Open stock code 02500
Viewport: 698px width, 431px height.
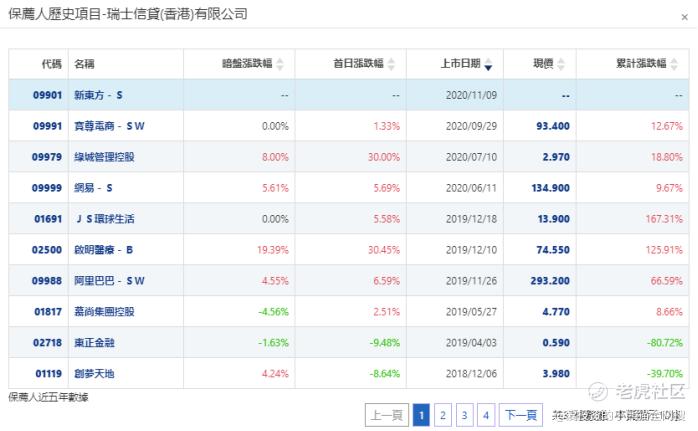(47, 250)
